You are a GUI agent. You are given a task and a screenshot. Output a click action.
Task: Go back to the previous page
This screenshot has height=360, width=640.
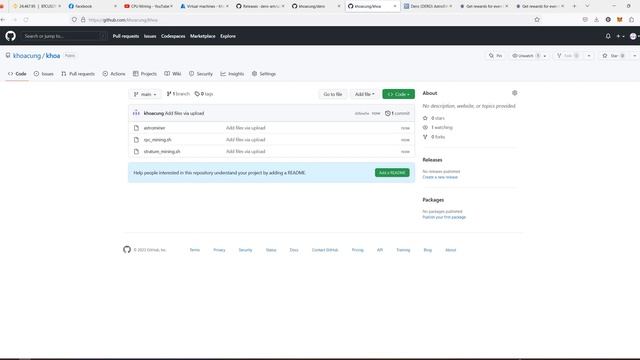(3, 20)
